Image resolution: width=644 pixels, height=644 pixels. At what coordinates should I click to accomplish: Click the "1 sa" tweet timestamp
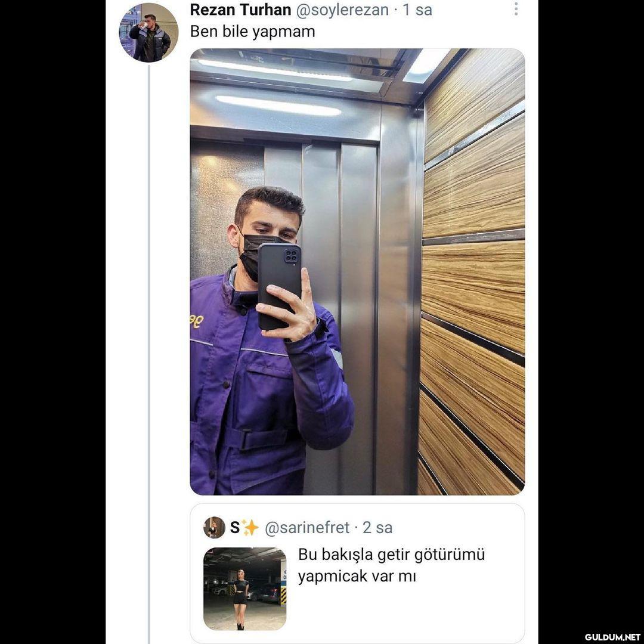tap(417, 10)
